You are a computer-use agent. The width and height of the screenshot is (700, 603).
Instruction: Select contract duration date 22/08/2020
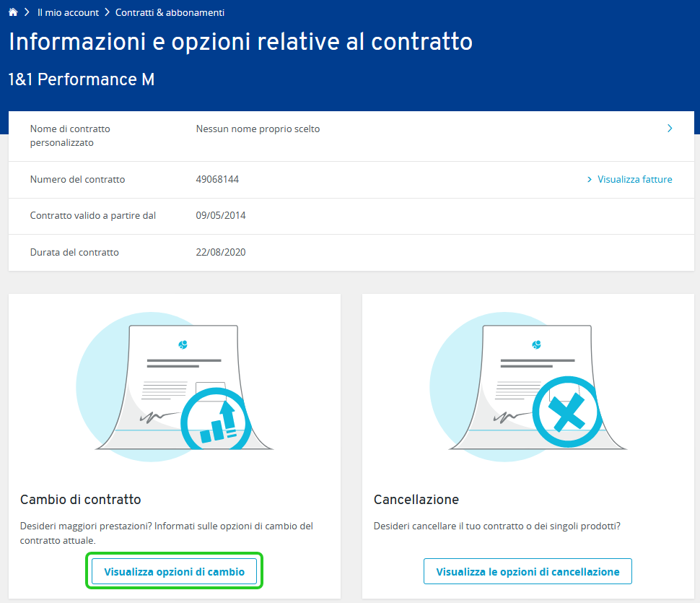pyautogui.click(x=221, y=252)
